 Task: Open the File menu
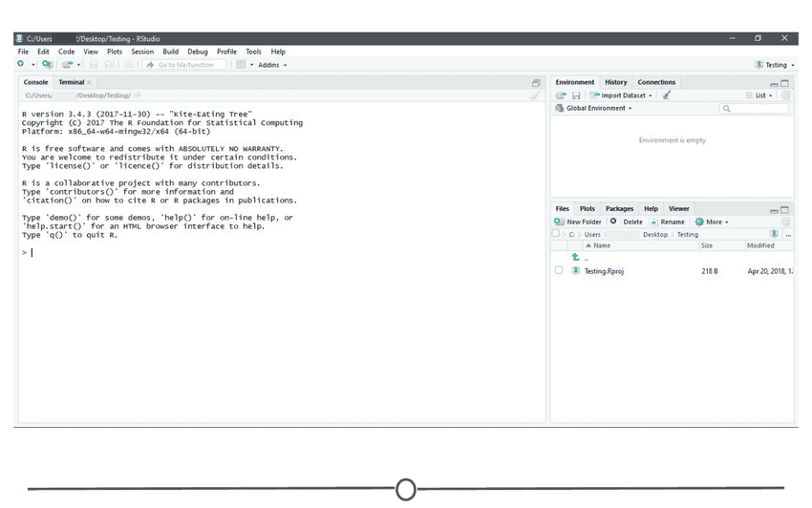tap(23, 52)
